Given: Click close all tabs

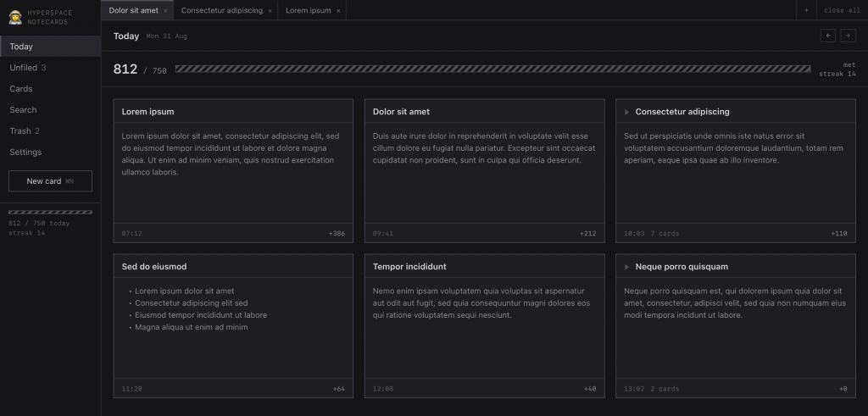Looking at the screenshot, I should tap(842, 10).
